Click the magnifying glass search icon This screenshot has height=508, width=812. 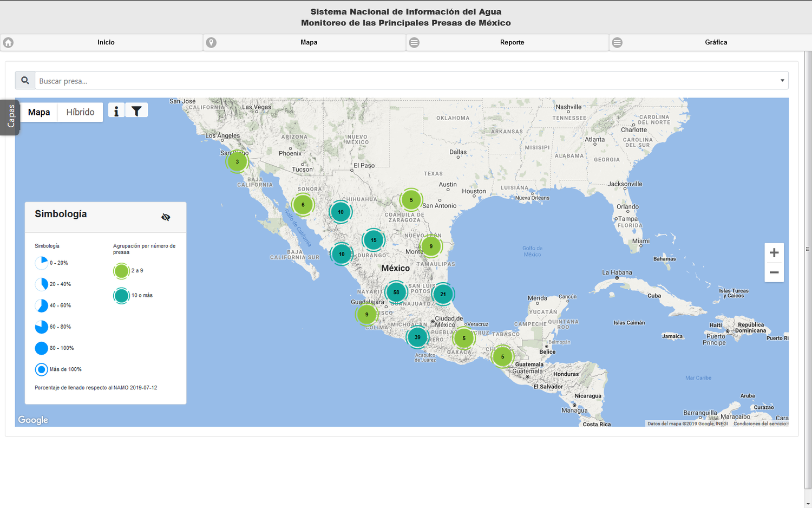(25, 81)
